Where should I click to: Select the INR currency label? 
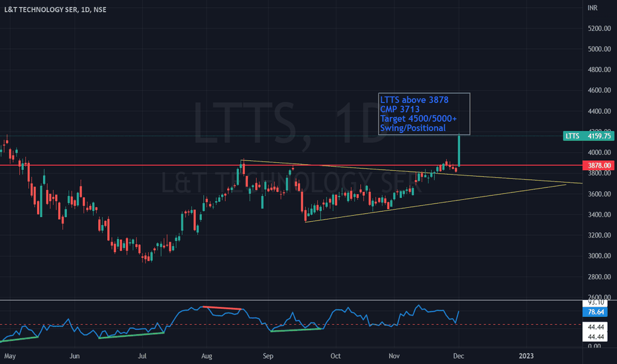tap(593, 8)
